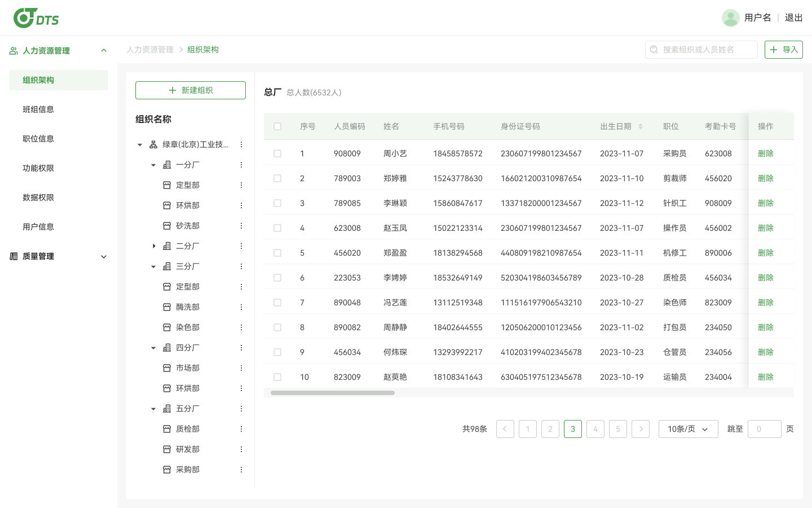The image size is (812, 508).
Task: Open more options menu for 砂洗部
Action: [x=241, y=226]
